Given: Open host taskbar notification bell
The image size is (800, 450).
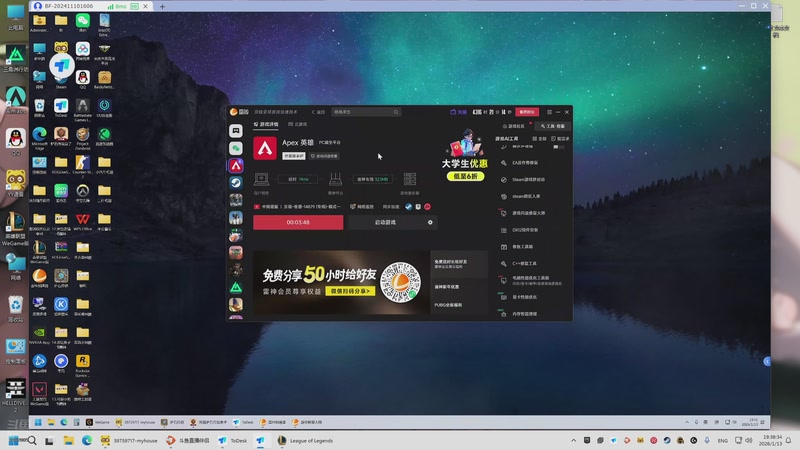Looking at the screenshot, I should tap(788, 440).
